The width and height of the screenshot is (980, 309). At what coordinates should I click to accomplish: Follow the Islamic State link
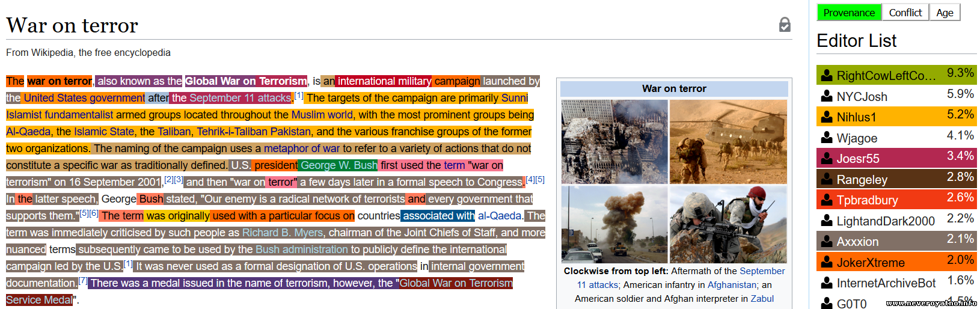pos(104,132)
